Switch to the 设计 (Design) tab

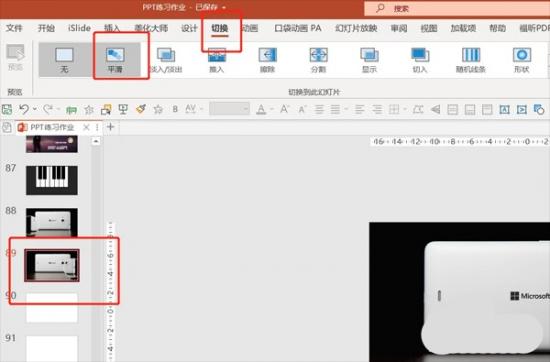[x=189, y=28]
